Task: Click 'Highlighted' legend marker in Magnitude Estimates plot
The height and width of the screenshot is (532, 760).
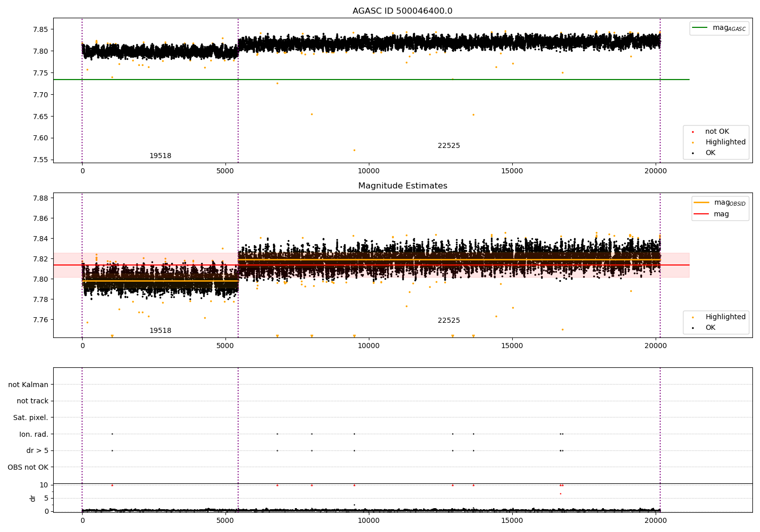Action: tap(693, 317)
